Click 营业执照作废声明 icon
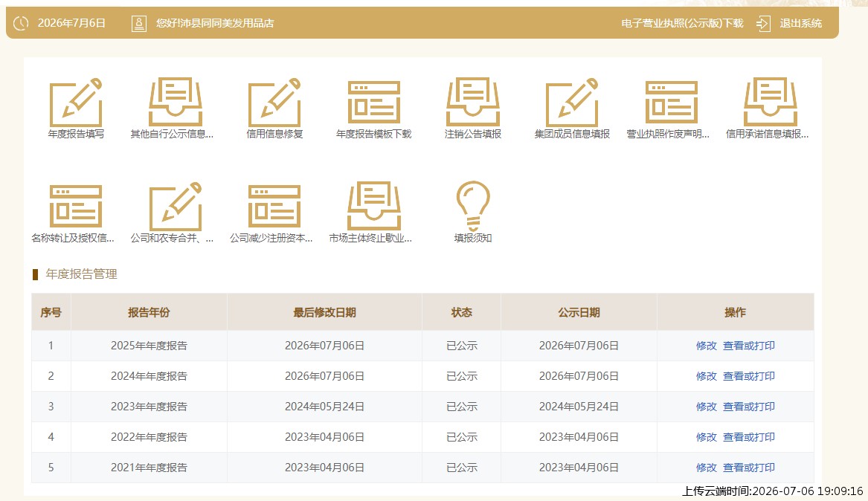Viewport: 868px width, 501px height. point(671,103)
